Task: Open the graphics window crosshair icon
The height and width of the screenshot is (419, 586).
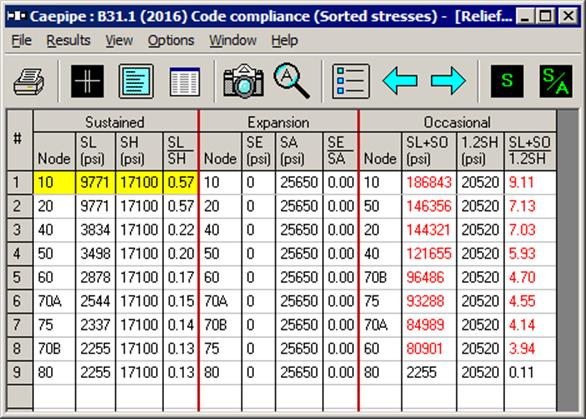Action: pos(87,81)
